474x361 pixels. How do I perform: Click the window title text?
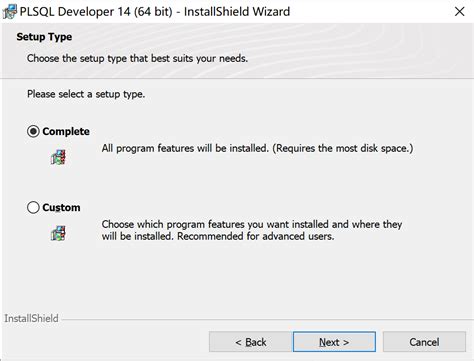coord(155,12)
